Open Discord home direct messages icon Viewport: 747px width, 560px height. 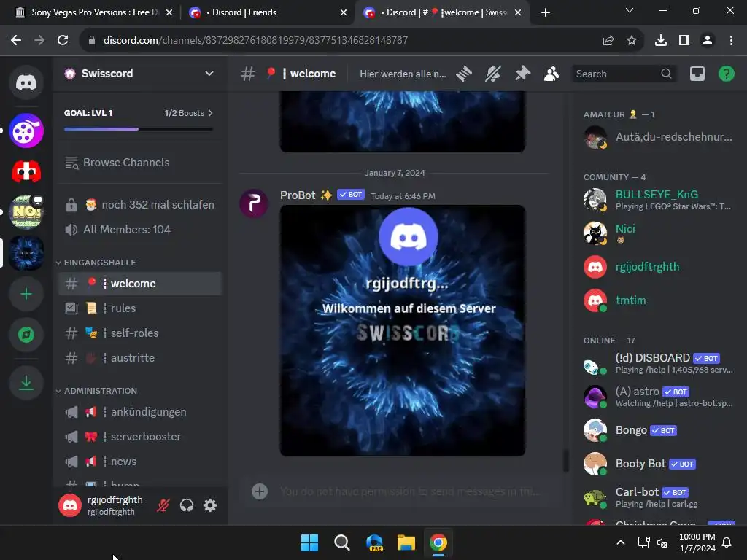click(26, 82)
